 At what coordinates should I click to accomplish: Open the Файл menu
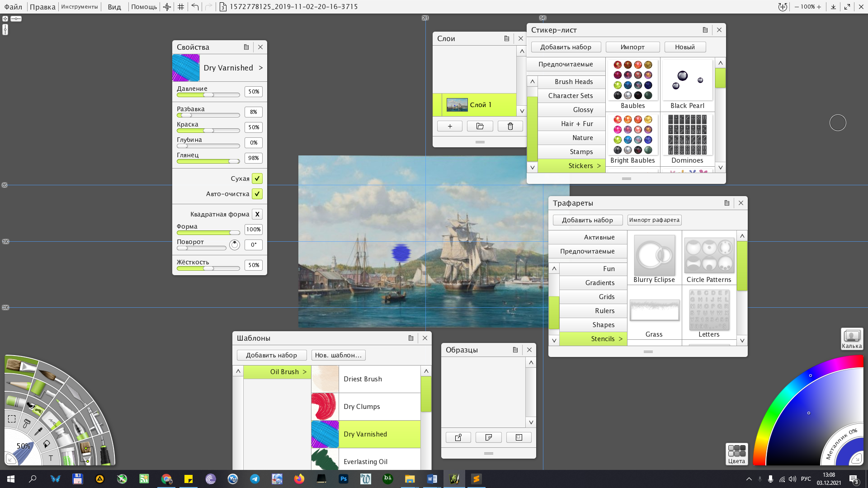click(x=13, y=7)
